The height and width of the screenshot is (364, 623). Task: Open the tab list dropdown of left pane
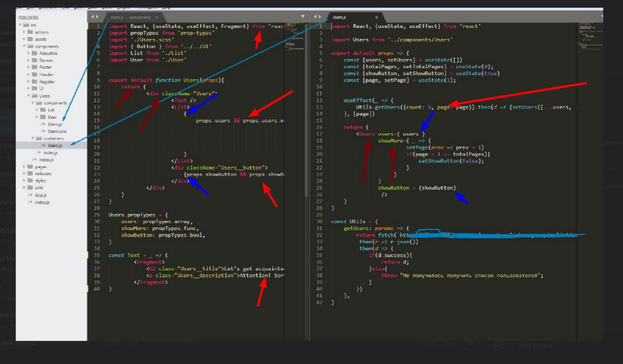coord(302,17)
